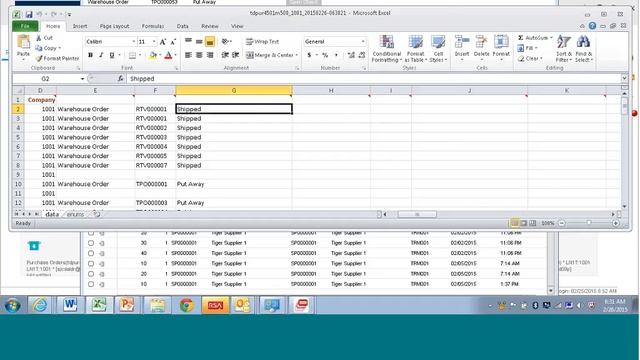Select the 'enums' worksheet tab
The width and height of the screenshot is (640, 360).
coord(75,214)
